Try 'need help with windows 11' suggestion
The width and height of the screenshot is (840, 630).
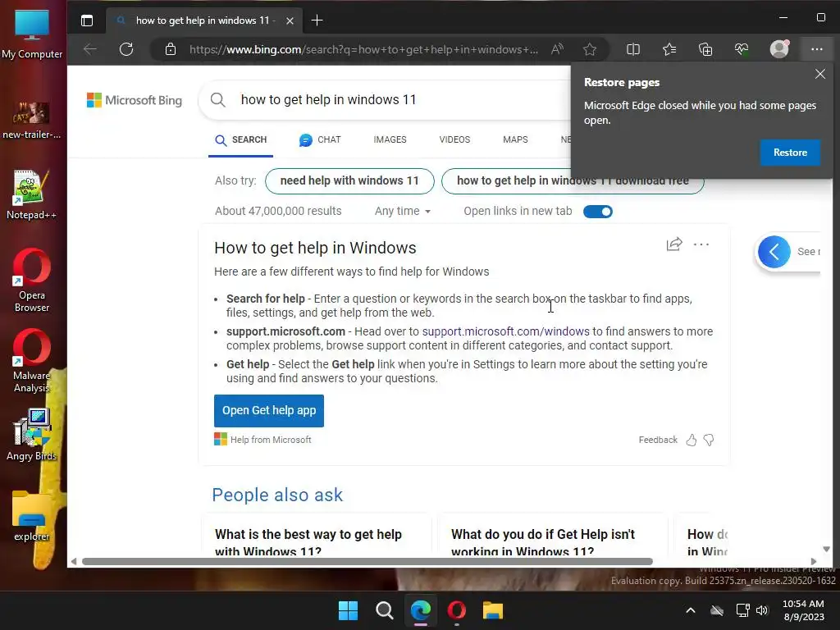tap(349, 181)
